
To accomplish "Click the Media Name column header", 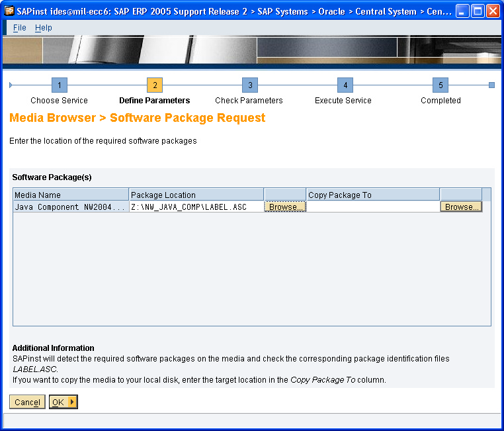I will tap(71, 195).
